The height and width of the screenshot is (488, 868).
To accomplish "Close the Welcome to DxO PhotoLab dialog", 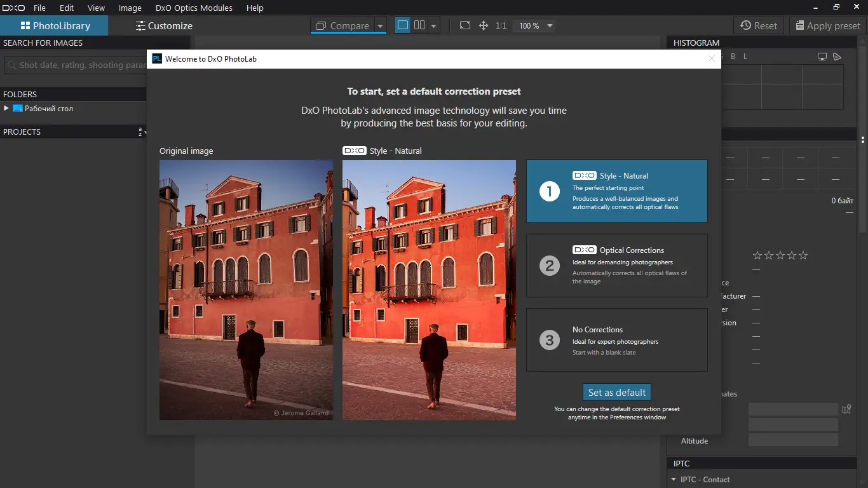I will pyautogui.click(x=712, y=59).
